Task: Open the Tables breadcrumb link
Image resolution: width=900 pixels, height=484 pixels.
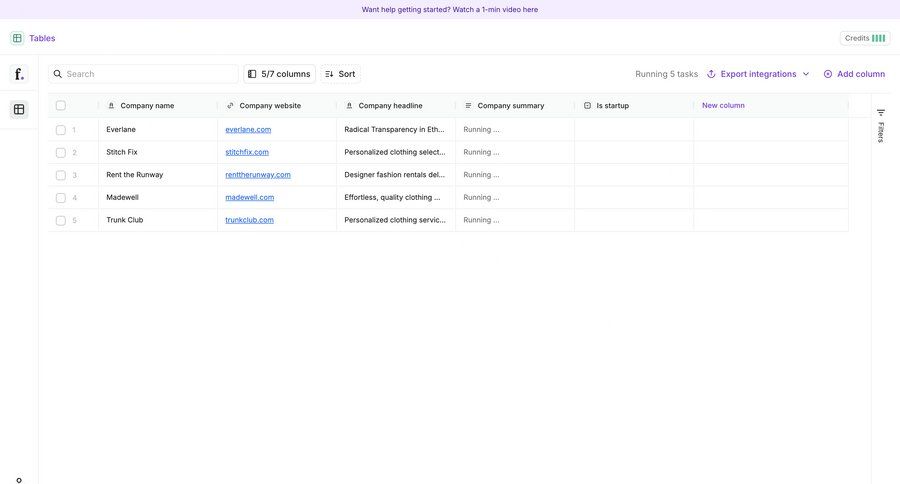Action: (x=42, y=38)
